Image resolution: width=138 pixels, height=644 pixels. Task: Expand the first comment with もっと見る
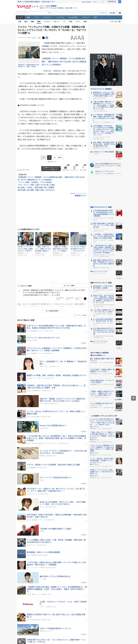point(56,295)
